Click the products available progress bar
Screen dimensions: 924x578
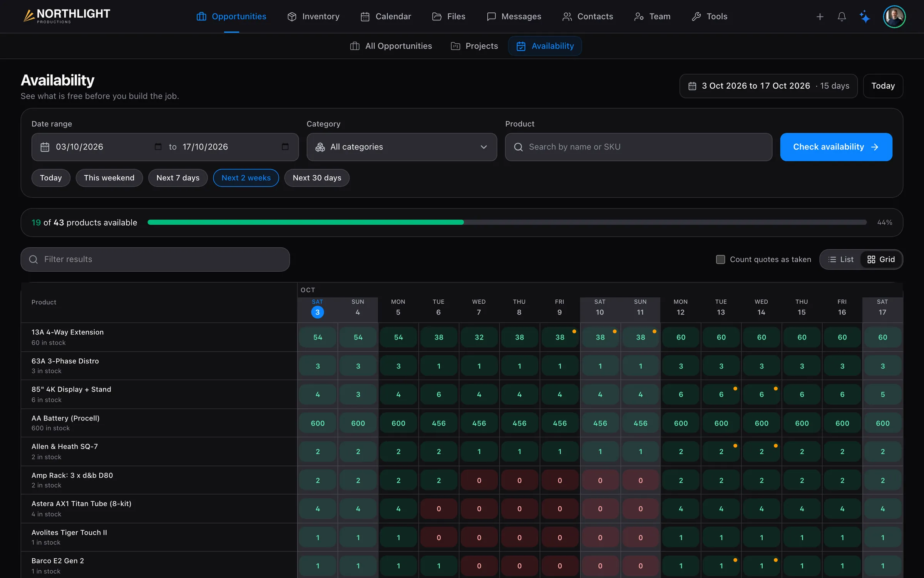507,222
